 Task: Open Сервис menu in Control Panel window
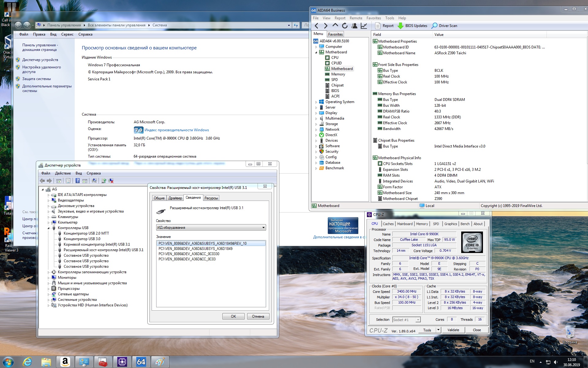(67, 34)
